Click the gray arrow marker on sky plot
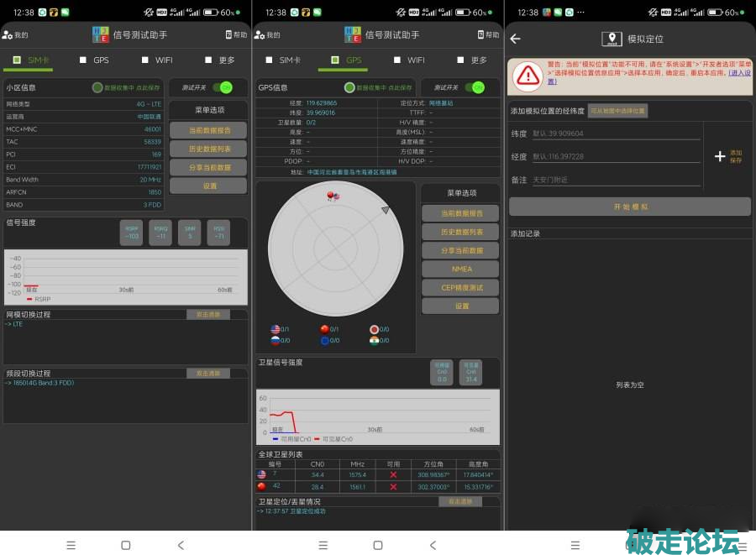Viewport: 756px width, 560px height. (x=386, y=210)
